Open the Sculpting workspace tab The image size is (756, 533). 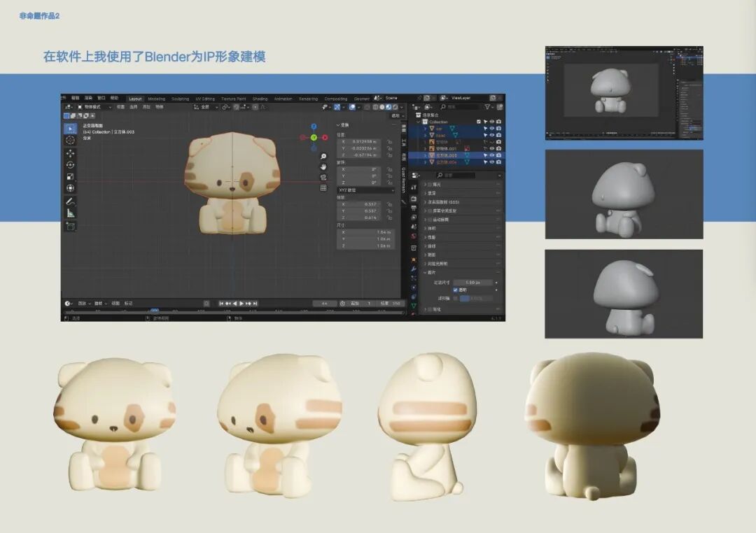[180, 99]
